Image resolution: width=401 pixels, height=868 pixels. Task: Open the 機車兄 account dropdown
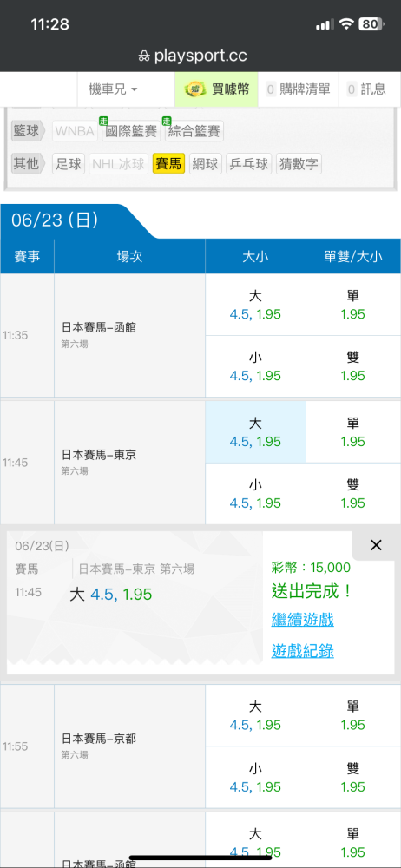tap(113, 89)
